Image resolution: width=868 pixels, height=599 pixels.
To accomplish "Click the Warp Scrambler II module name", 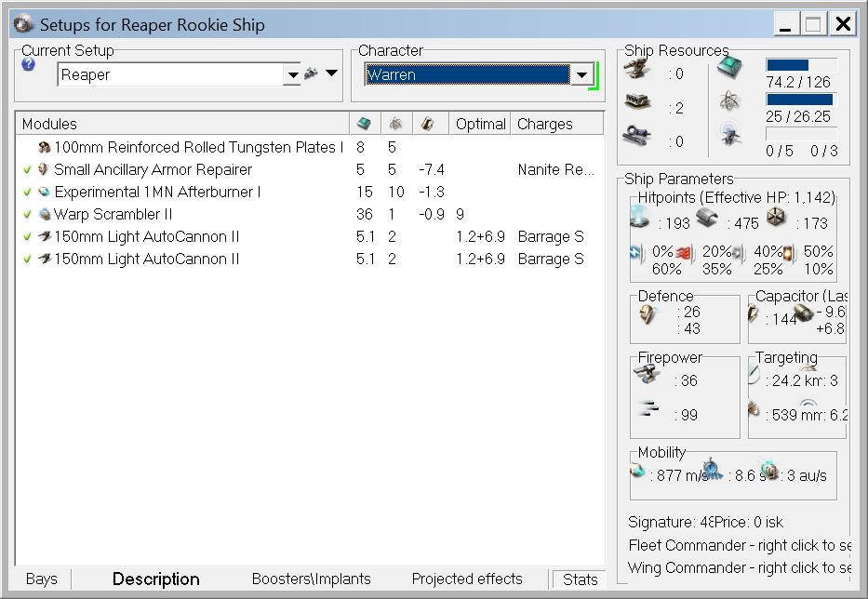I will click(x=113, y=214).
